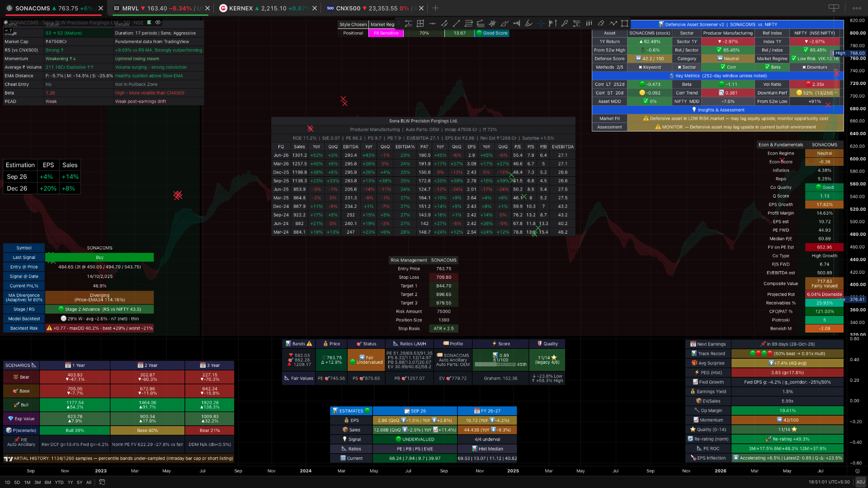Click the Sona BLW Precision Forgings Ltd. heading
868x488 pixels.
click(x=423, y=121)
